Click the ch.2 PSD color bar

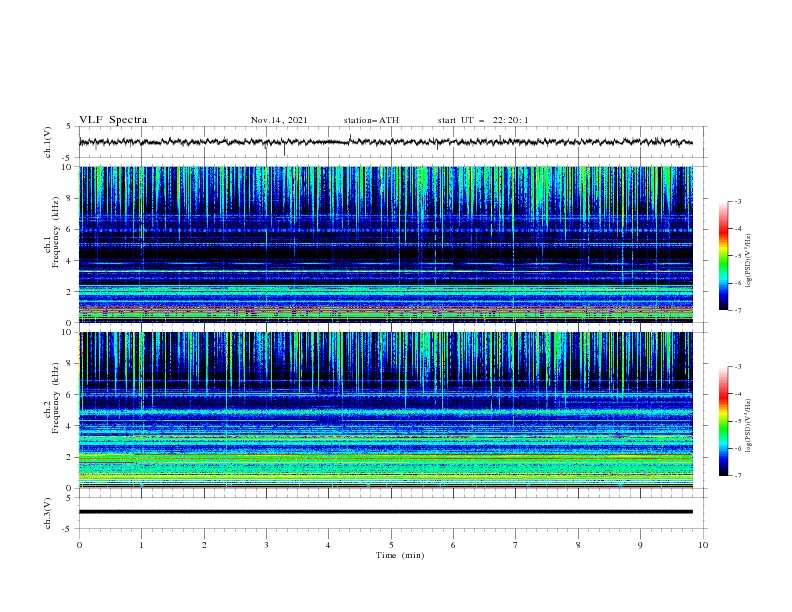(723, 421)
